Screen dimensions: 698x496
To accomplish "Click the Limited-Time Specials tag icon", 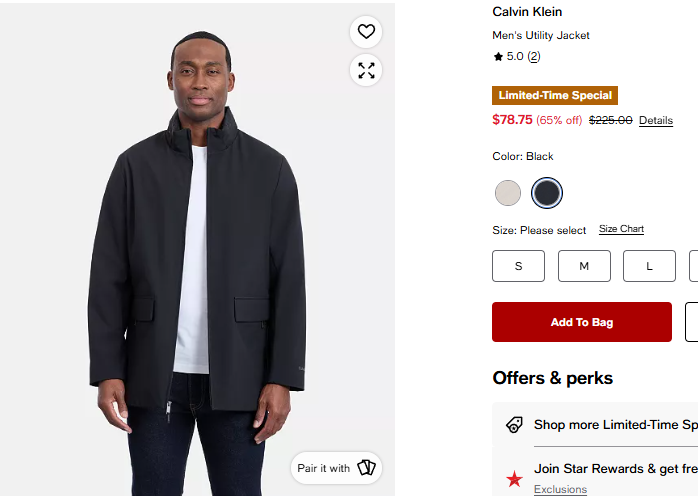I will click(514, 425).
